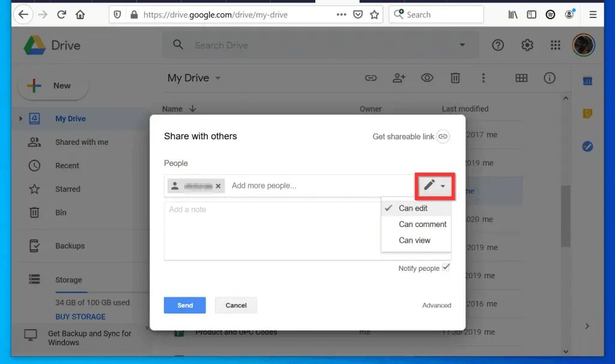
Task: Expand the My Drive breadcrumb dropdown
Action: 217,78
